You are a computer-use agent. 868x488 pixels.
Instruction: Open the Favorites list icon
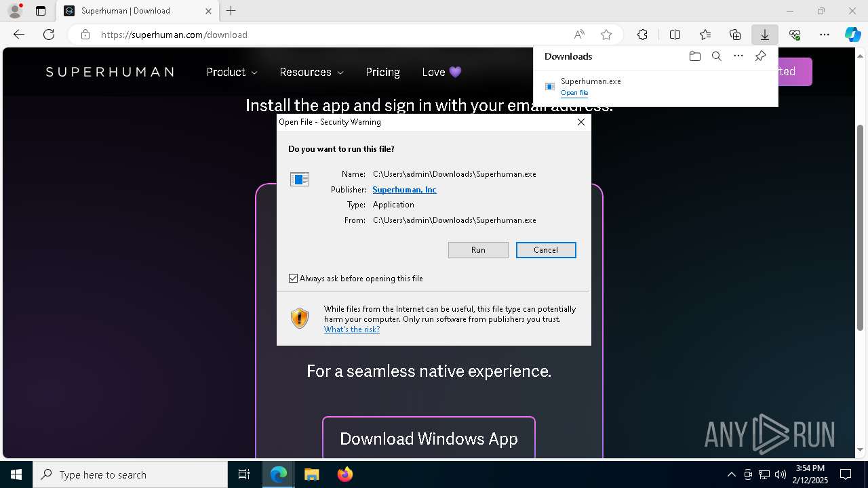click(x=705, y=35)
